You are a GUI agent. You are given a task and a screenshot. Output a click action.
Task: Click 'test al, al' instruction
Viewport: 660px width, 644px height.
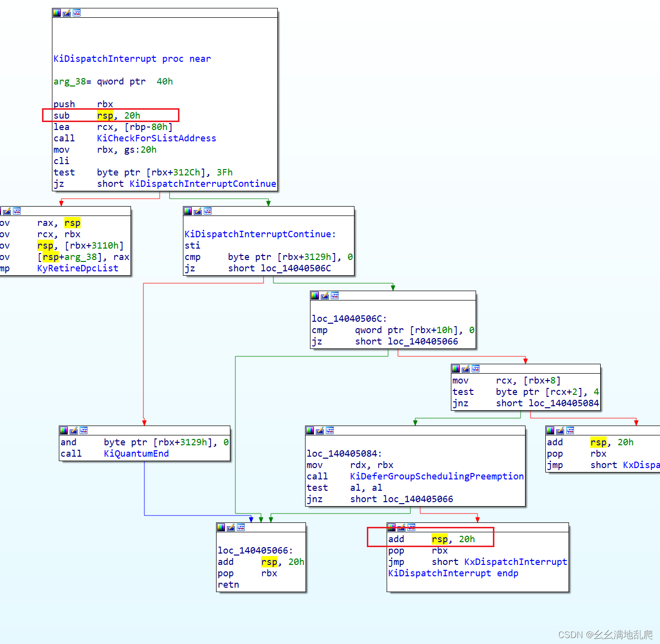345,488
